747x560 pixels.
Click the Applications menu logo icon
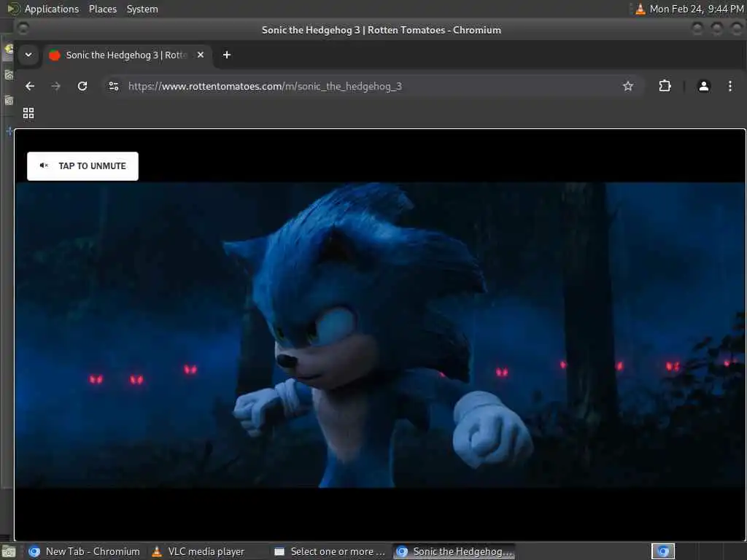(13, 9)
